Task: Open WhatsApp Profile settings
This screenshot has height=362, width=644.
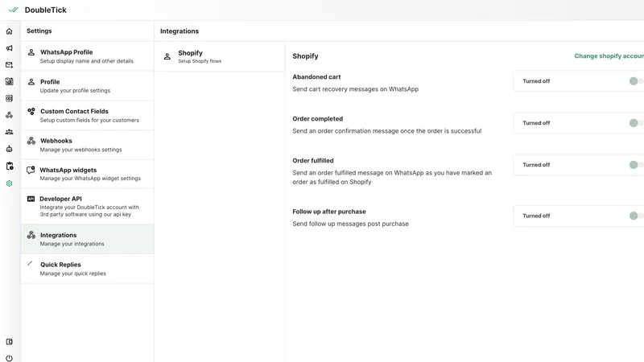Action: [88, 56]
